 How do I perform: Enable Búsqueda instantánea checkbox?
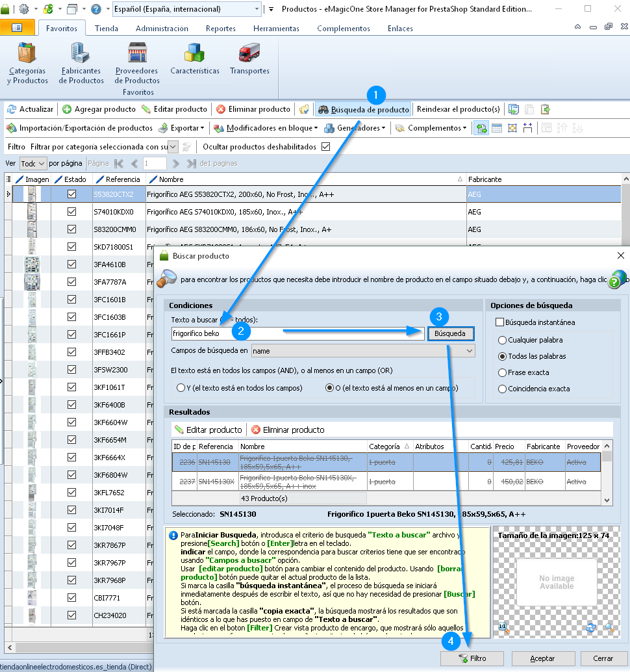[x=499, y=322]
